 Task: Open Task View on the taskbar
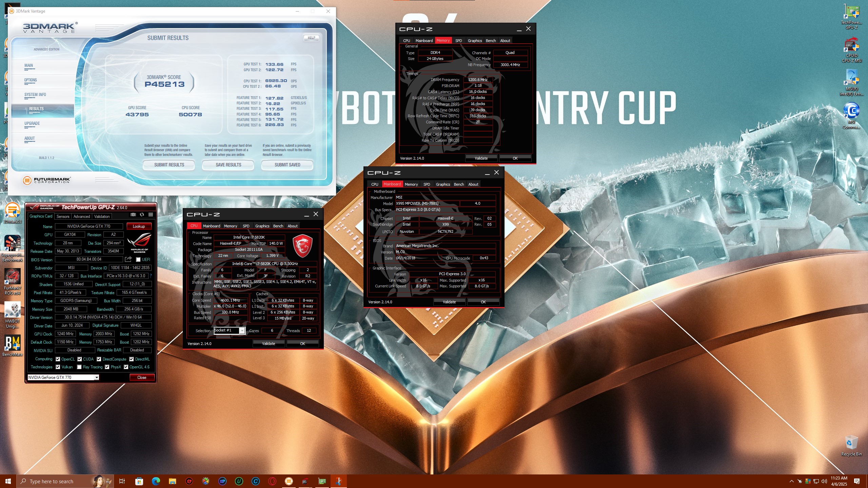point(122,481)
